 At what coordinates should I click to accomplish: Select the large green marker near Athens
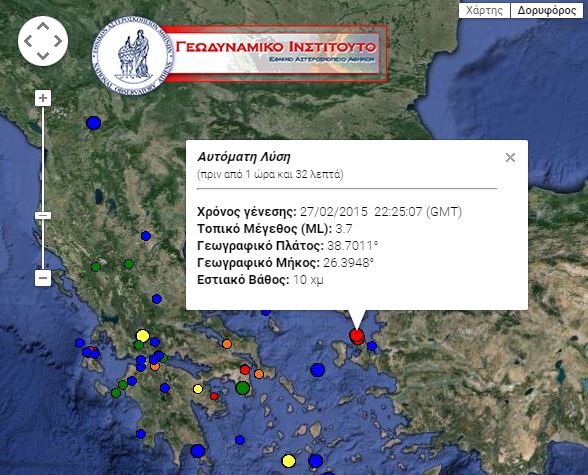(x=243, y=388)
